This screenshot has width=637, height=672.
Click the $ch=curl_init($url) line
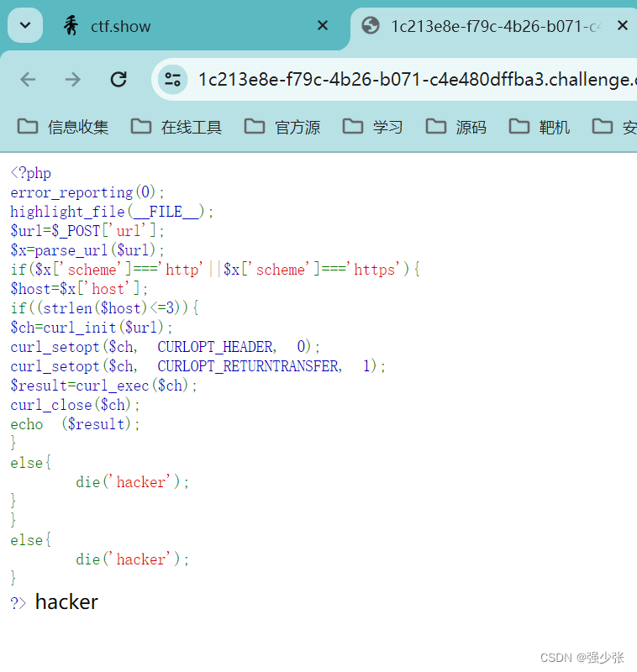click(x=92, y=328)
